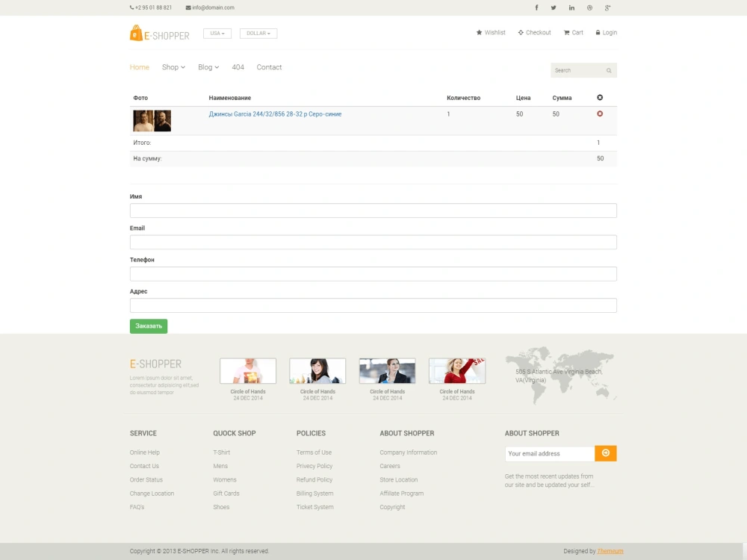Open the Shop dropdown menu
The width and height of the screenshot is (747, 560).
pos(173,67)
